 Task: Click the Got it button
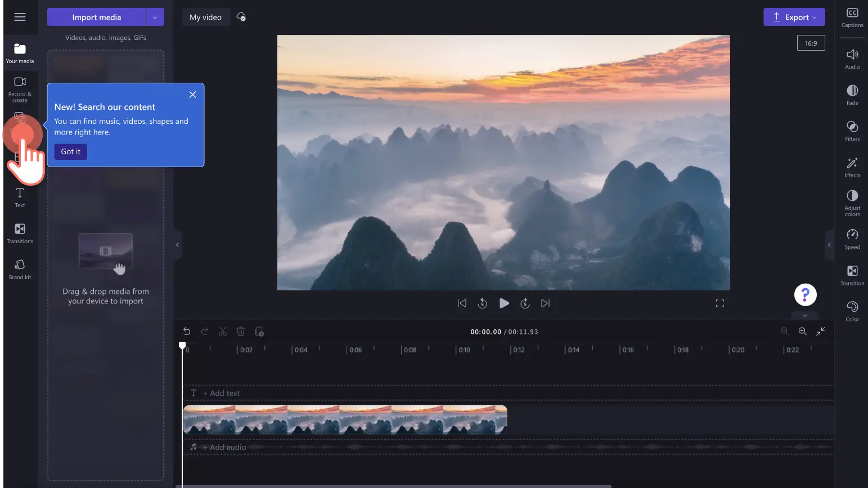point(71,151)
